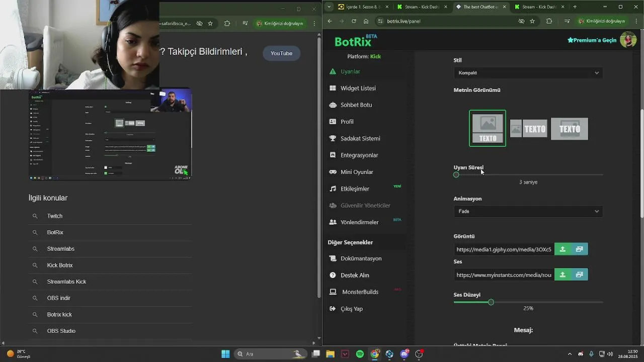Open the Animasyon dropdown showing Fade
The image size is (644, 362).
pyautogui.click(x=528, y=211)
